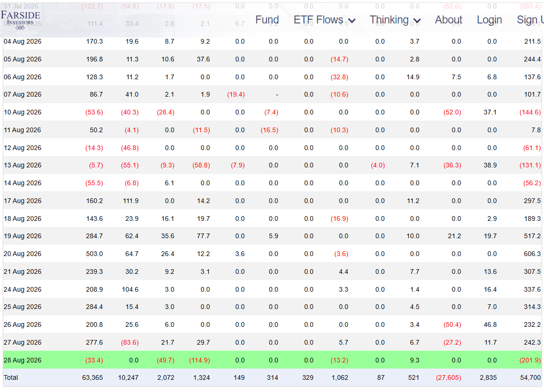544x392 pixels.
Task: Open the Fund menu item
Action: (x=267, y=20)
